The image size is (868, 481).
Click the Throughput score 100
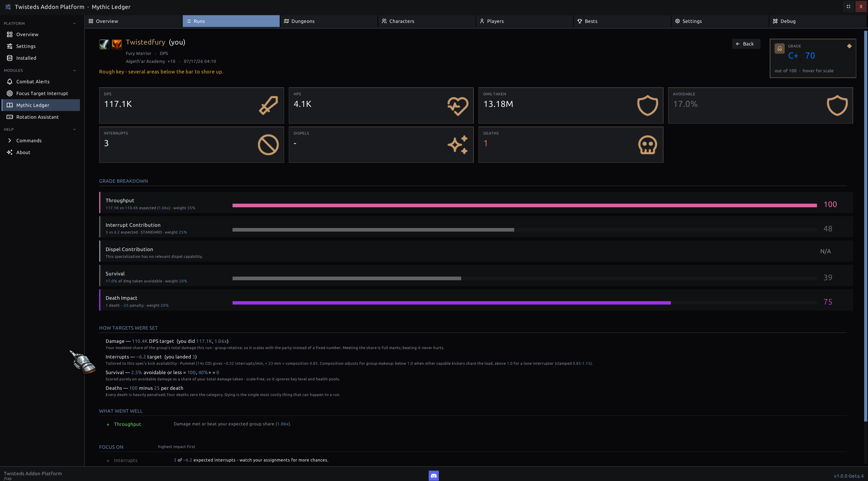click(830, 204)
